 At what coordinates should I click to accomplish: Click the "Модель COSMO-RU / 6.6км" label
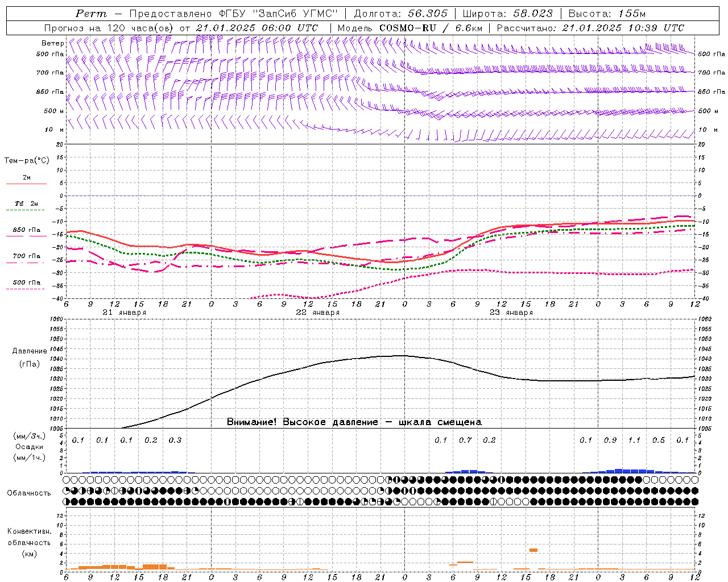[410, 28]
